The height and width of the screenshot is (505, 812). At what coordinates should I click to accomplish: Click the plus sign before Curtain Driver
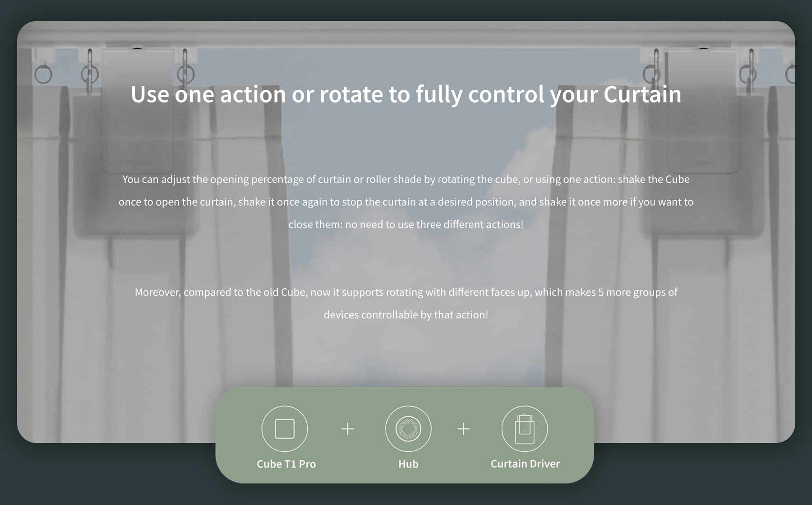(x=463, y=429)
